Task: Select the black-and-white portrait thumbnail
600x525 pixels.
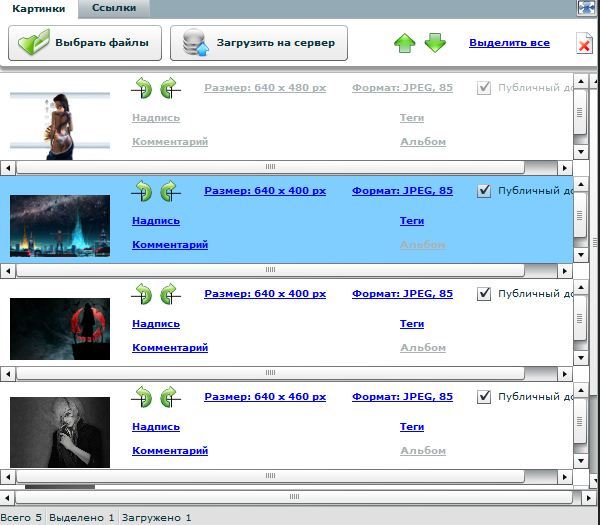Action: click(x=60, y=432)
